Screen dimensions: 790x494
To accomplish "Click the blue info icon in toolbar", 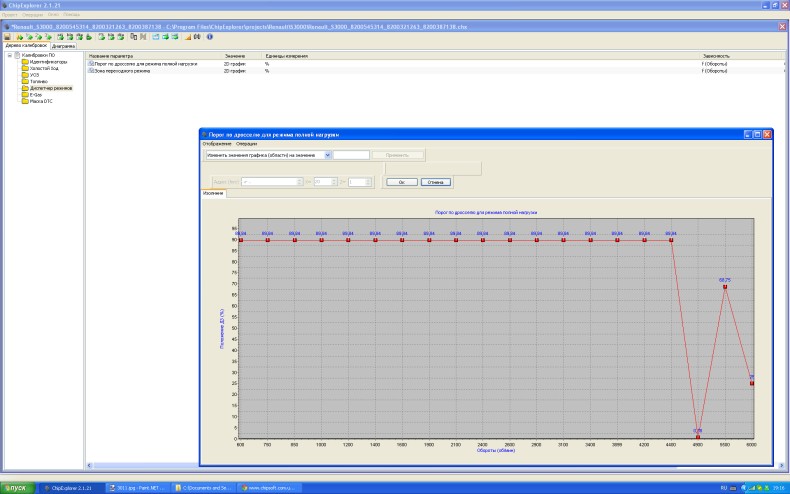I will point(209,37).
